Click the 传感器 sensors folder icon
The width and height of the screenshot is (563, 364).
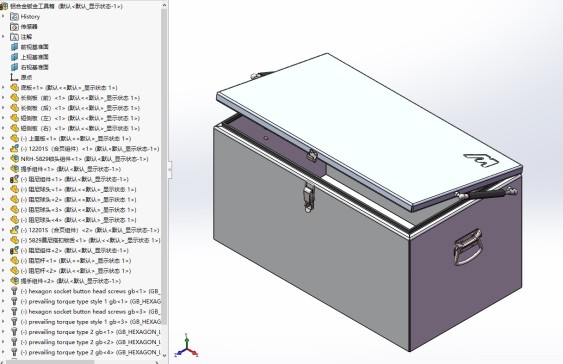point(14,27)
